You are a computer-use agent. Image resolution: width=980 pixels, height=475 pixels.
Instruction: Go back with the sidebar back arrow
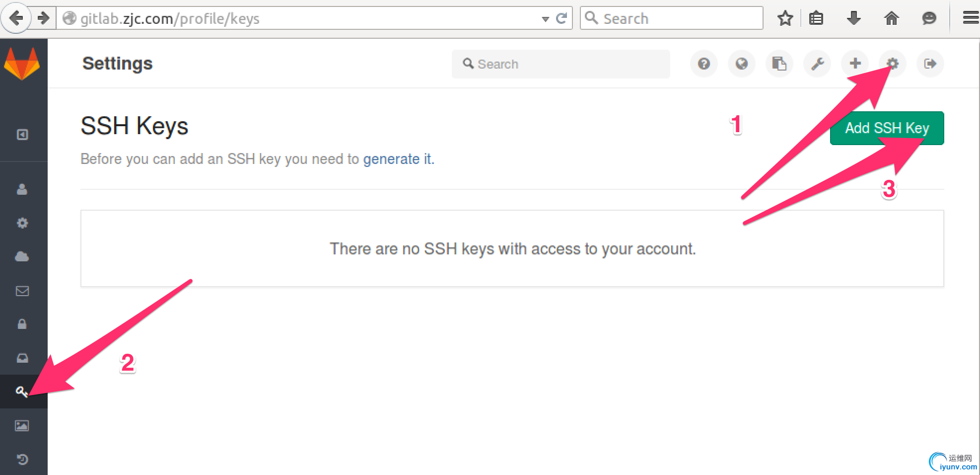(x=22, y=135)
